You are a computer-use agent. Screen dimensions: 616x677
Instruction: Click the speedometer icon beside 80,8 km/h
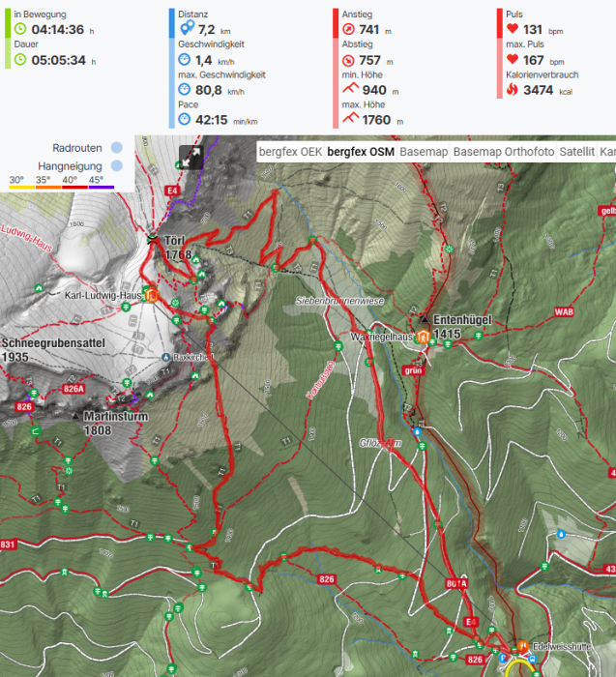pos(185,89)
